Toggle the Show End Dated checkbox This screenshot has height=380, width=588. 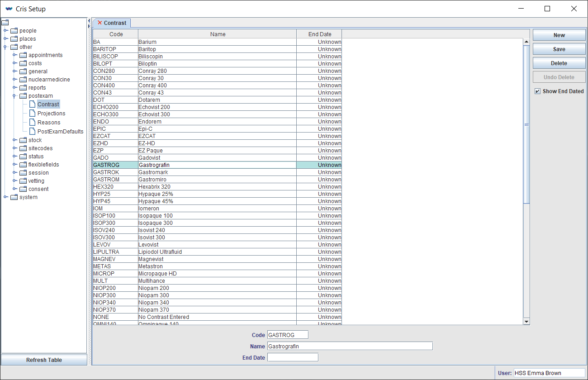click(x=538, y=91)
